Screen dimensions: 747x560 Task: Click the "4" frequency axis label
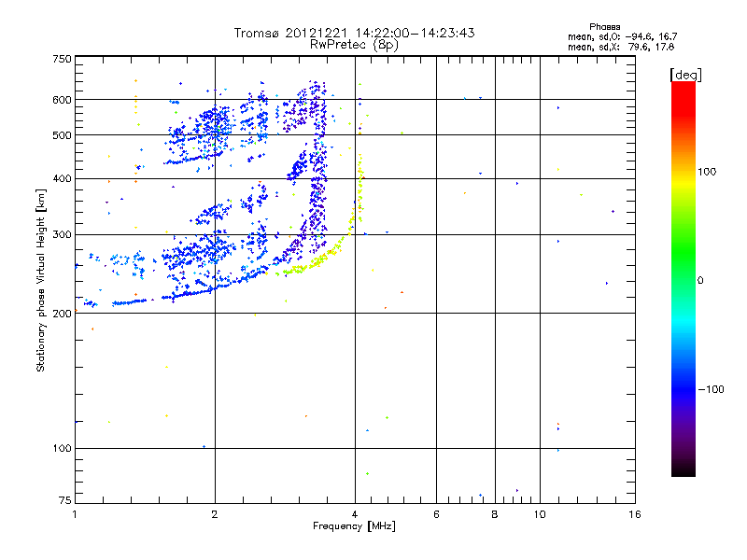click(x=355, y=514)
